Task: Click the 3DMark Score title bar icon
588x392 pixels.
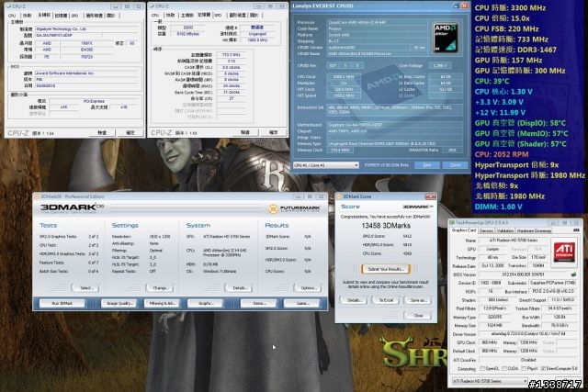Action: pos(339,196)
